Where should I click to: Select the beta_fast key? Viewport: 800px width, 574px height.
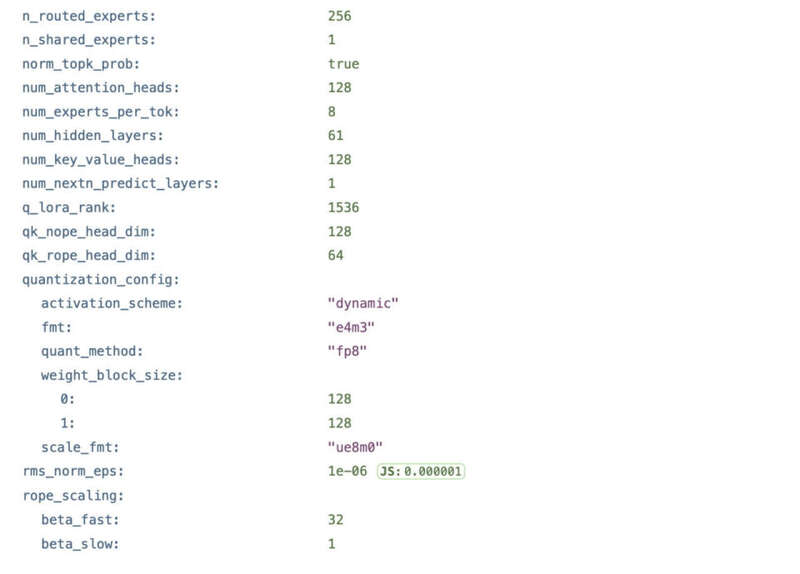pos(80,520)
